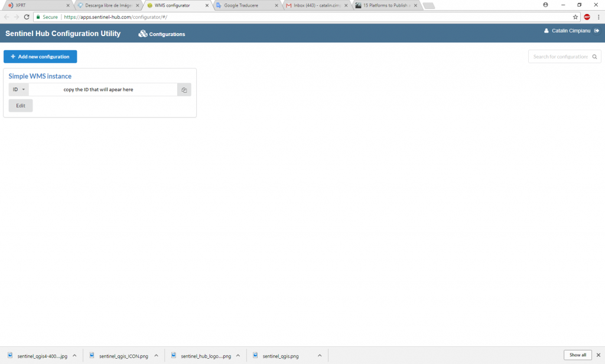605x364 pixels.
Task: Click the search magnifier icon
Action: [x=594, y=57]
